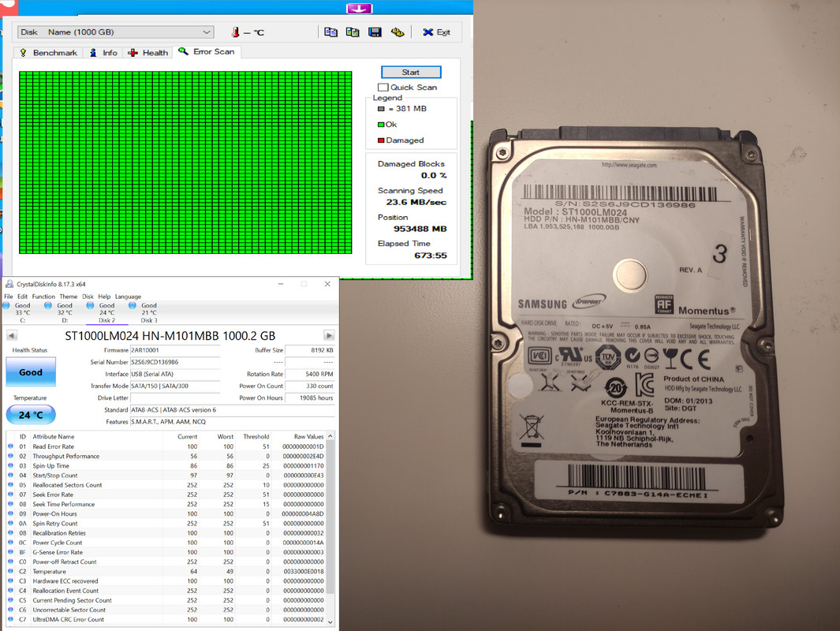Switch to the Benchmark tab
This screenshot has height=631, width=840.
click(x=49, y=53)
